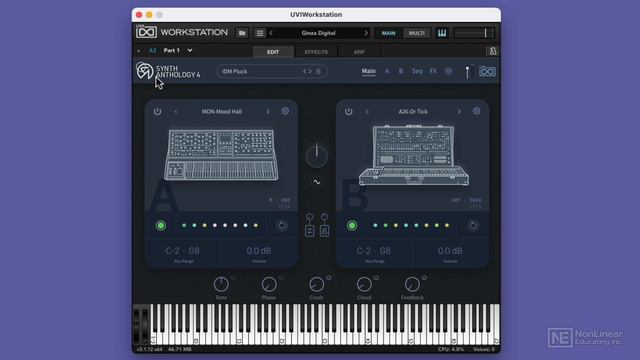The height and width of the screenshot is (360, 640).
Task: Adjust the master volume slider in top bar
Action: [x=474, y=33]
